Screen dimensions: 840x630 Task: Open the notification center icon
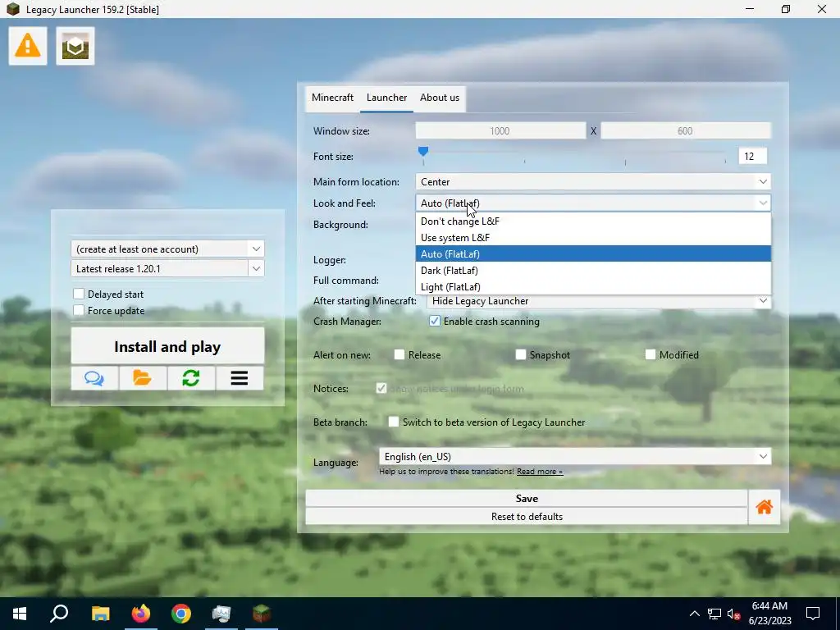[x=813, y=614]
